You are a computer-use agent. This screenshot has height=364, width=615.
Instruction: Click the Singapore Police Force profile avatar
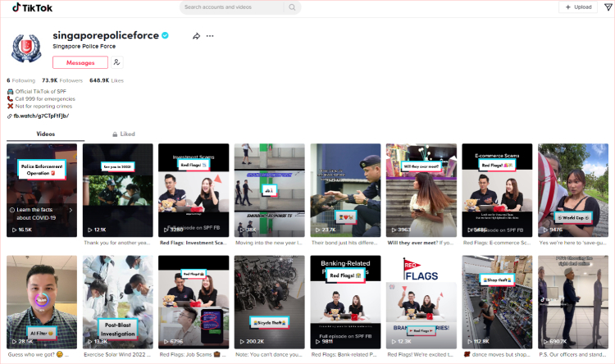pos(26,48)
